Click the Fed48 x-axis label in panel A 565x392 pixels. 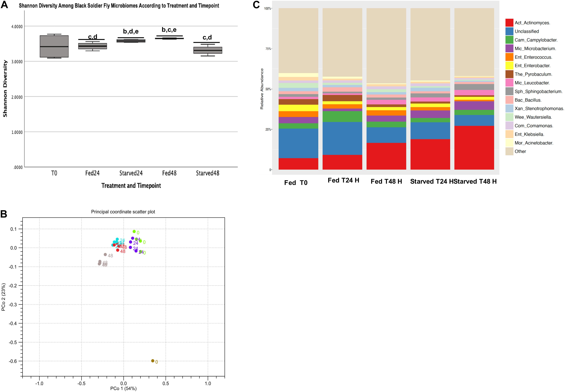[169, 173]
